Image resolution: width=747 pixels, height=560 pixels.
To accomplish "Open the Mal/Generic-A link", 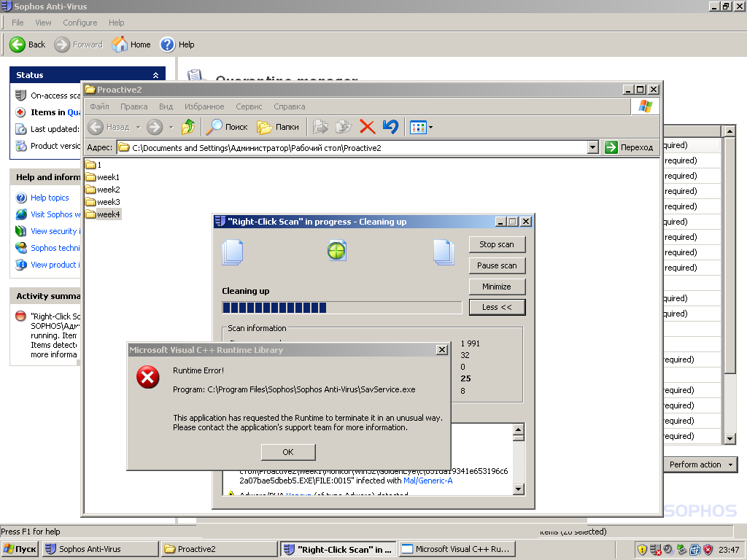I will (427, 481).
